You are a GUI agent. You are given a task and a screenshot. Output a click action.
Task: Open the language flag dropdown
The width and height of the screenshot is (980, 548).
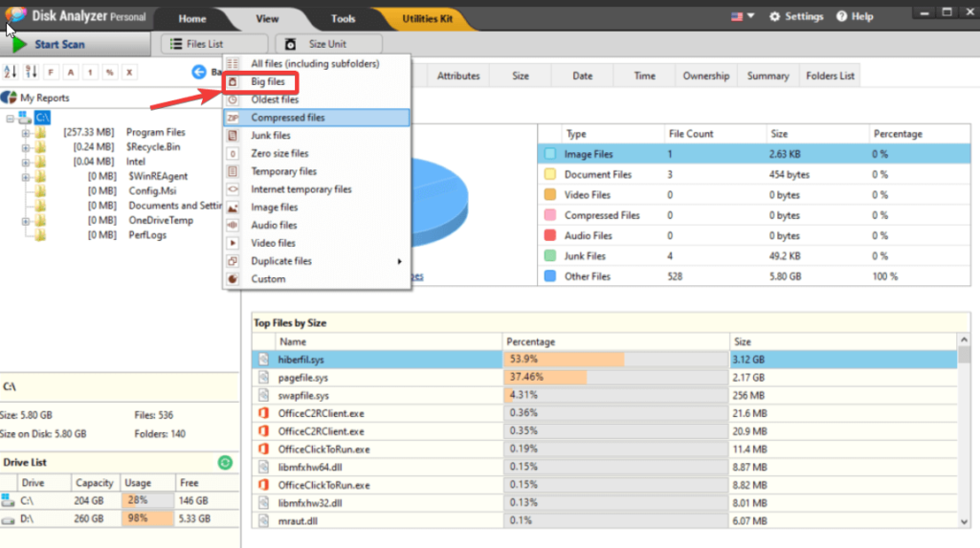tap(743, 16)
